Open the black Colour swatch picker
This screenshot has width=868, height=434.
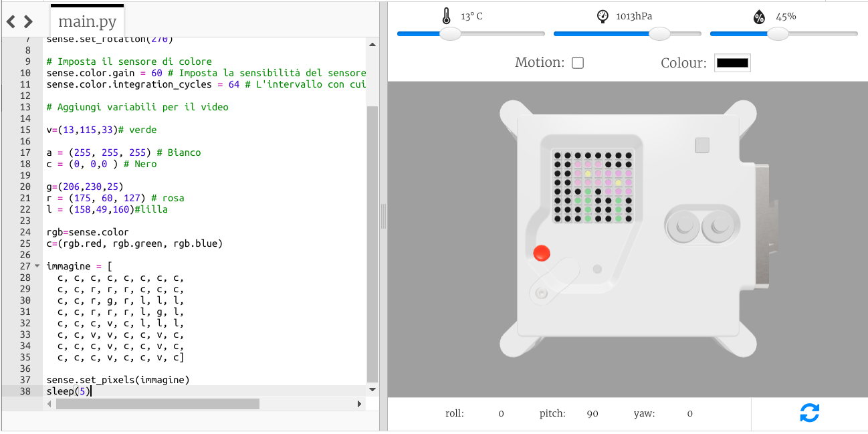click(x=732, y=63)
